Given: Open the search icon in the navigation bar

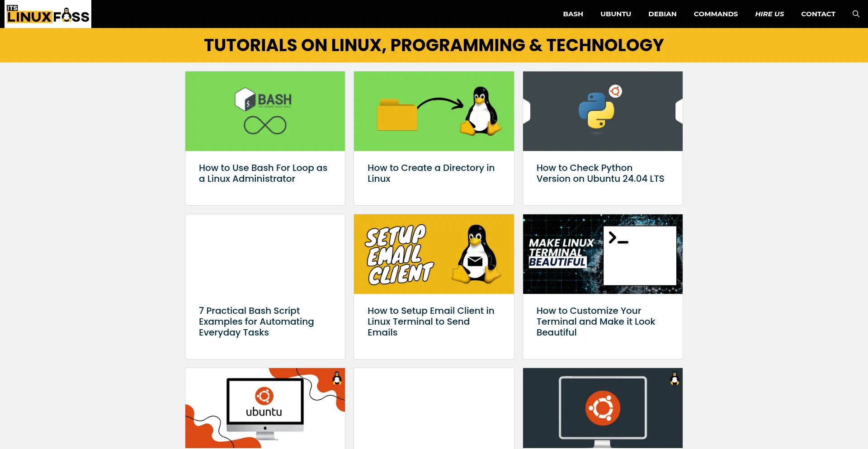Looking at the screenshot, I should click(856, 14).
